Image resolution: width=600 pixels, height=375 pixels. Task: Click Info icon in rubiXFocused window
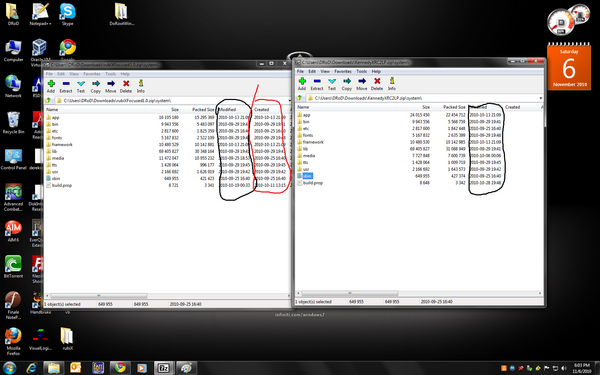pyautogui.click(x=141, y=83)
